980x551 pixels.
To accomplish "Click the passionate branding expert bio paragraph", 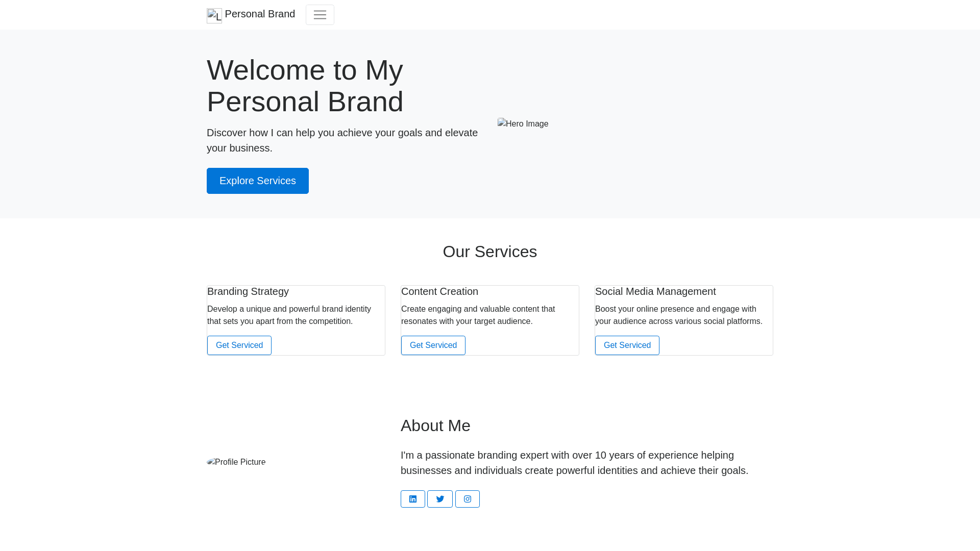I will [574, 463].
